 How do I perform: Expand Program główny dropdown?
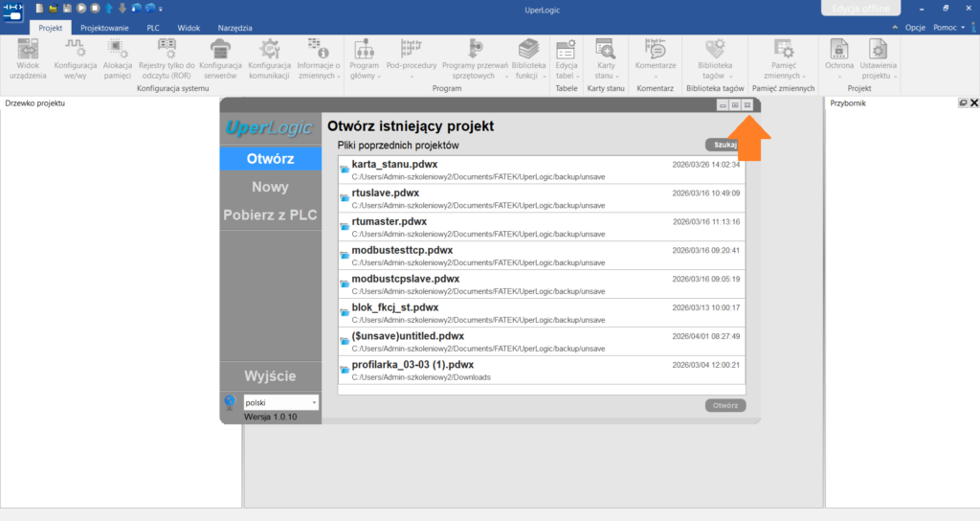(379, 77)
